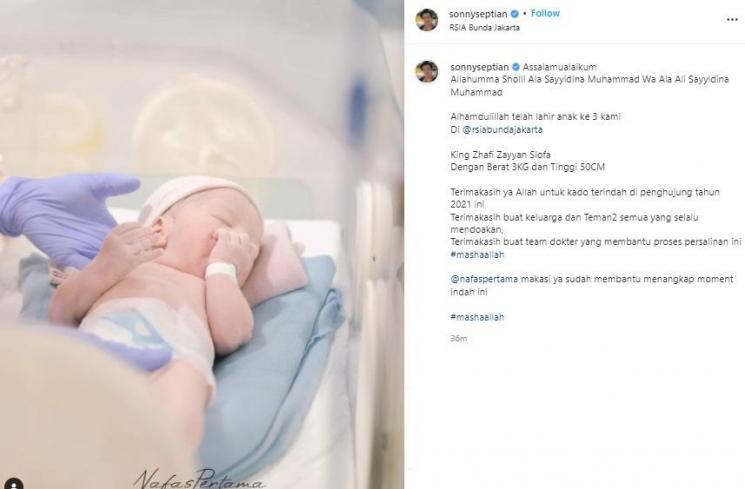This screenshot has height=489, width=745.
Task: Follow the sonnyseptian account
Action: point(545,13)
